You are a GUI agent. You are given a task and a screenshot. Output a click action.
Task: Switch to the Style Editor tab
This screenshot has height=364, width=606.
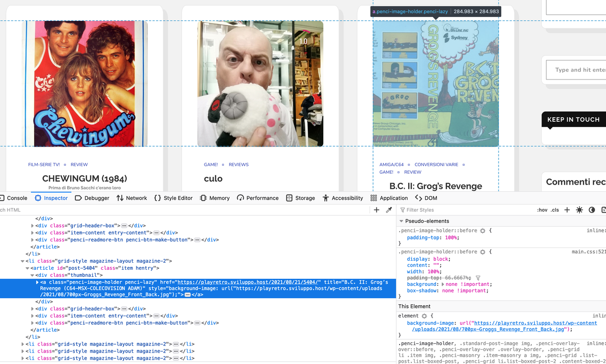point(174,198)
